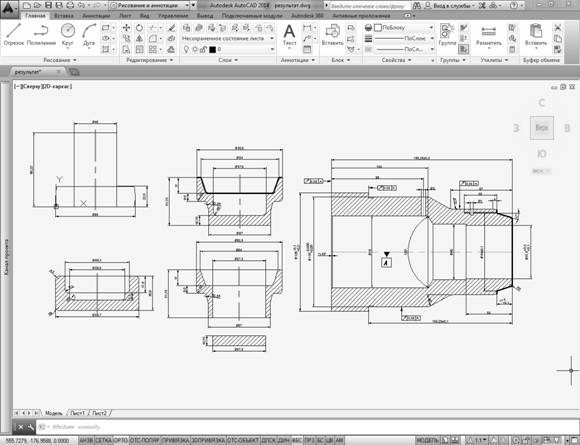This screenshot has height=445, width=580.
Task: Click the viewport label [Сверху] control
Action: coord(31,86)
